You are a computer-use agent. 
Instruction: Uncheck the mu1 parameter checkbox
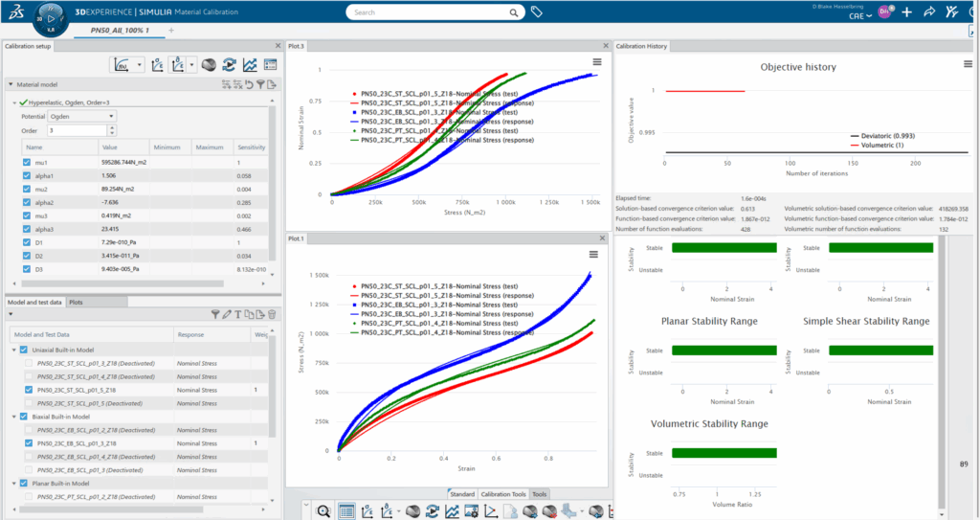tap(26, 163)
